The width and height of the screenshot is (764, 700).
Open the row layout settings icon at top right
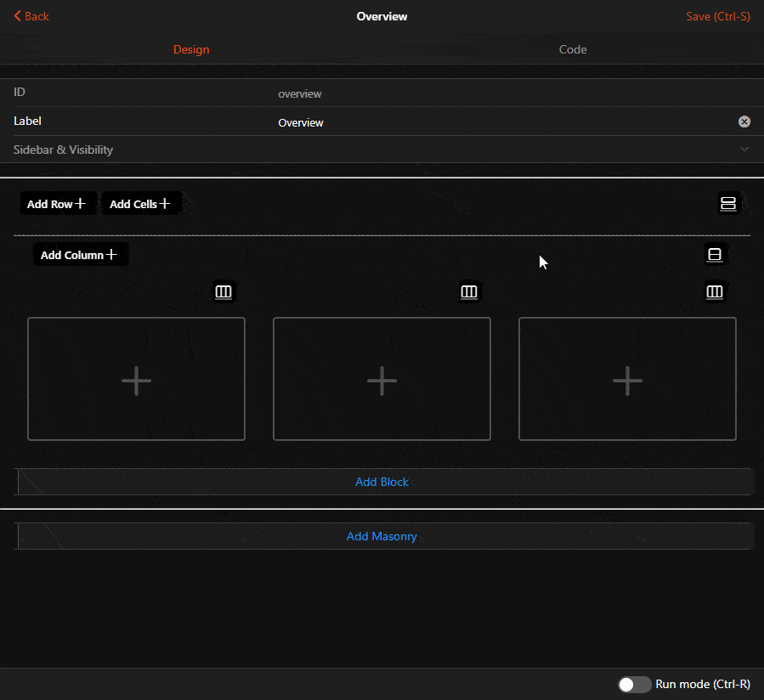point(728,203)
